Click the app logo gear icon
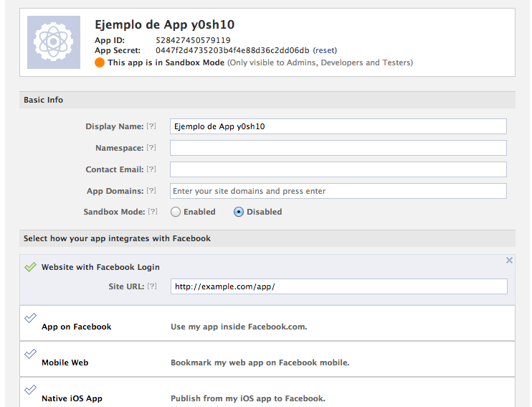 [54, 42]
